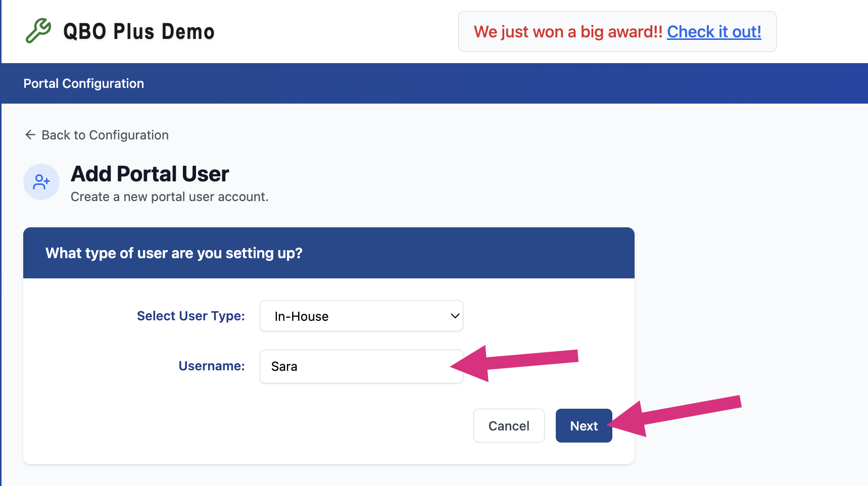Image resolution: width=868 pixels, height=486 pixels.
Task: Click the add-user avatar icon
Action: coord(41,182)
